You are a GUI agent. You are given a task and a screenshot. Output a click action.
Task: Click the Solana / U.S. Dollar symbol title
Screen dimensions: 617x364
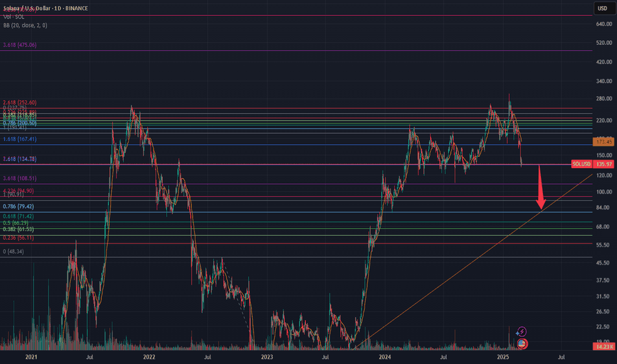coord(46,8)
